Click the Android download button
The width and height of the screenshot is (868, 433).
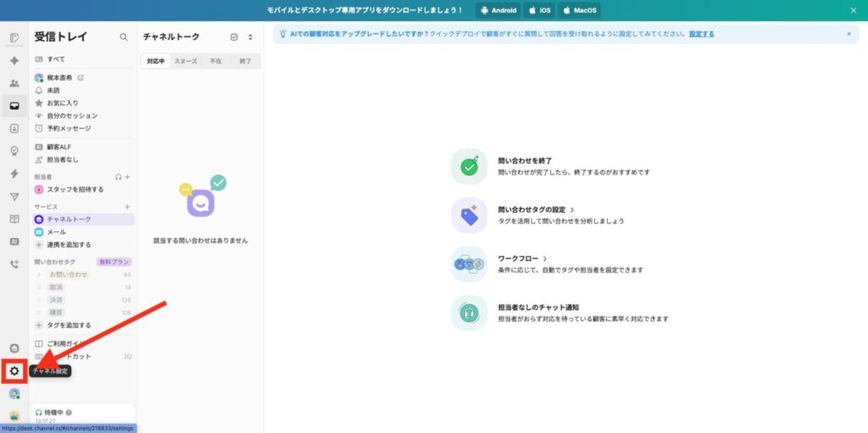[497, 10]
